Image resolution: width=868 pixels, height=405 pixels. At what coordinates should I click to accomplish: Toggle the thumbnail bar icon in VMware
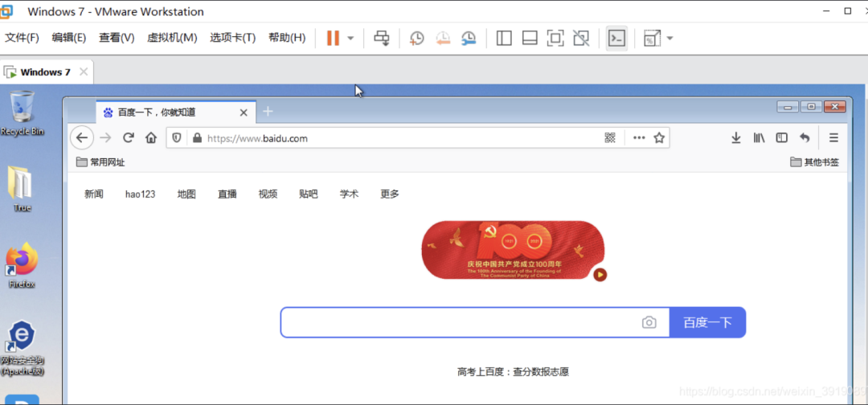point(530,39)
